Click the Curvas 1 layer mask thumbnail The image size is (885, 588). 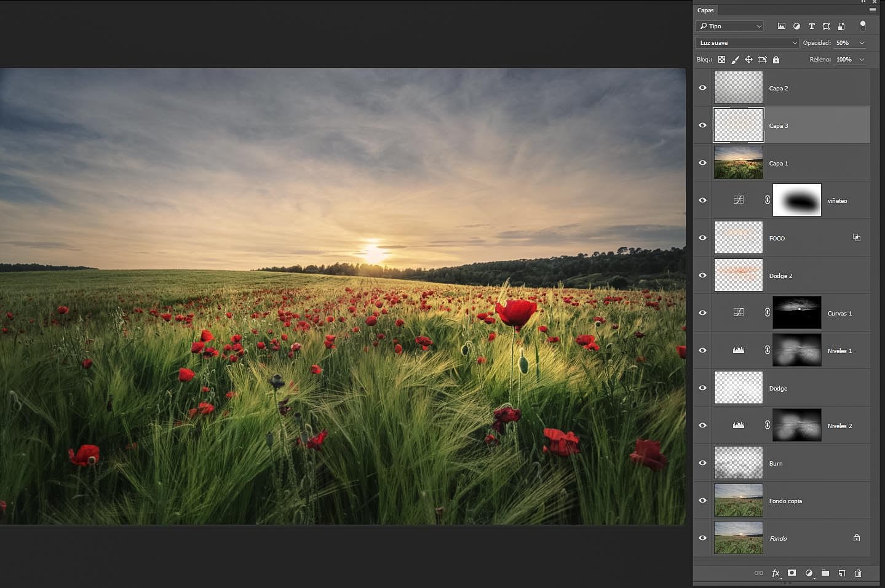tap(796, 313)
